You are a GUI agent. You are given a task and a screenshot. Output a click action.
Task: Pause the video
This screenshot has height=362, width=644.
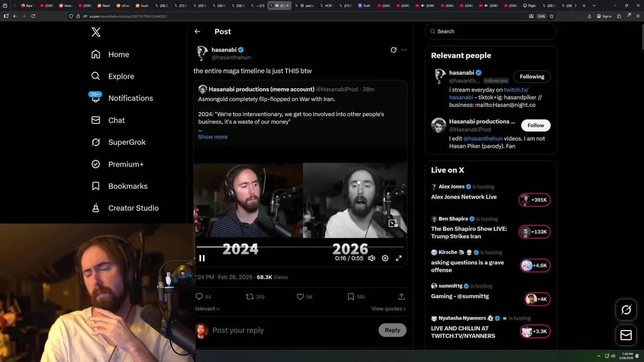pos(202,258)
